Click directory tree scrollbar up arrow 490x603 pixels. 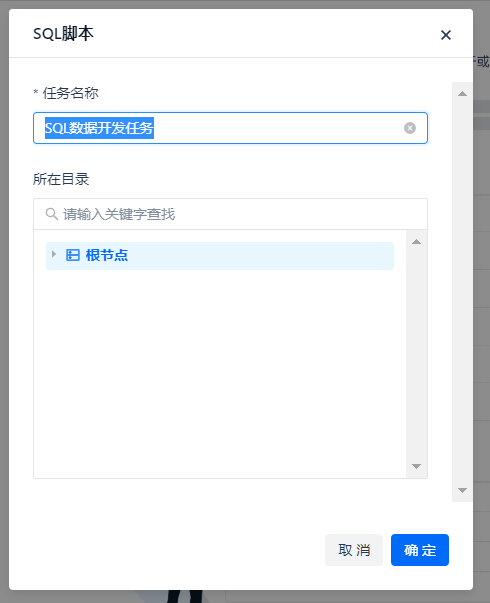[x=416, y=242]
